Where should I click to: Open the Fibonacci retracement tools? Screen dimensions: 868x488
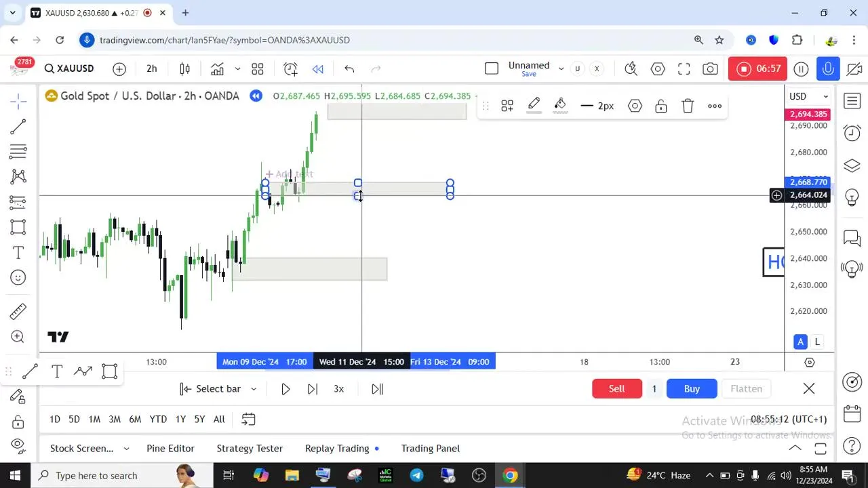click(x=18, y=152)
